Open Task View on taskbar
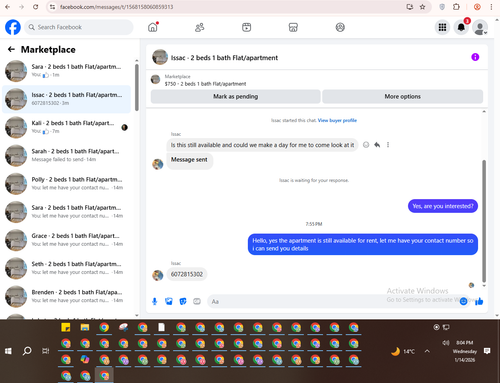This screenshot has width=500, height=383. [45, 351]
